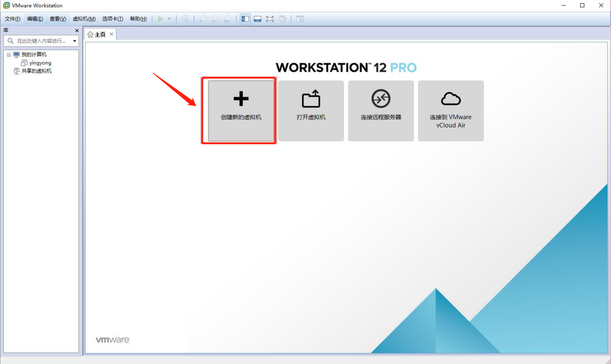Enter full screen mode via toolbar icon

coord(270,19)
